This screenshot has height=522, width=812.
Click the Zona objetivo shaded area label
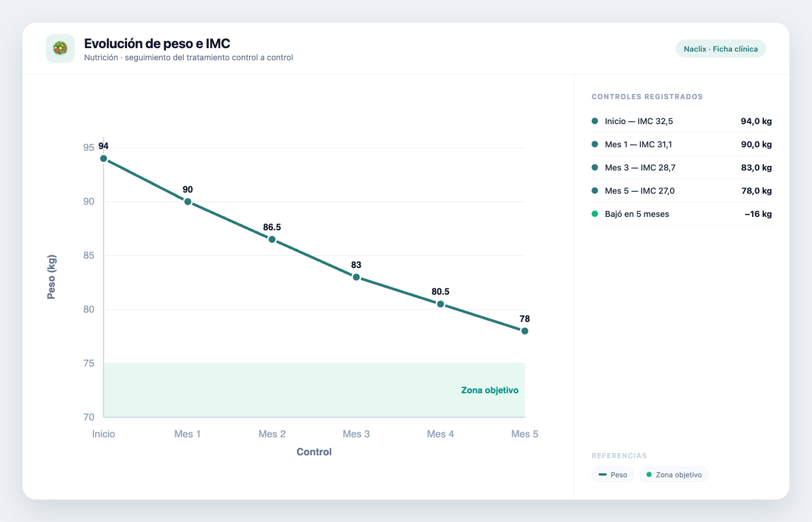[490, 390]
